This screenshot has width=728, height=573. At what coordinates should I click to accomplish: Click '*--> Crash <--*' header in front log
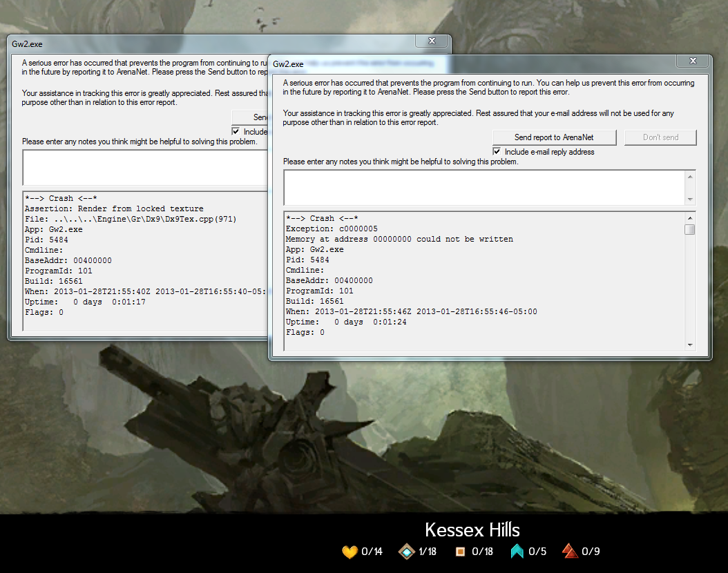click(x=323, y=218)
